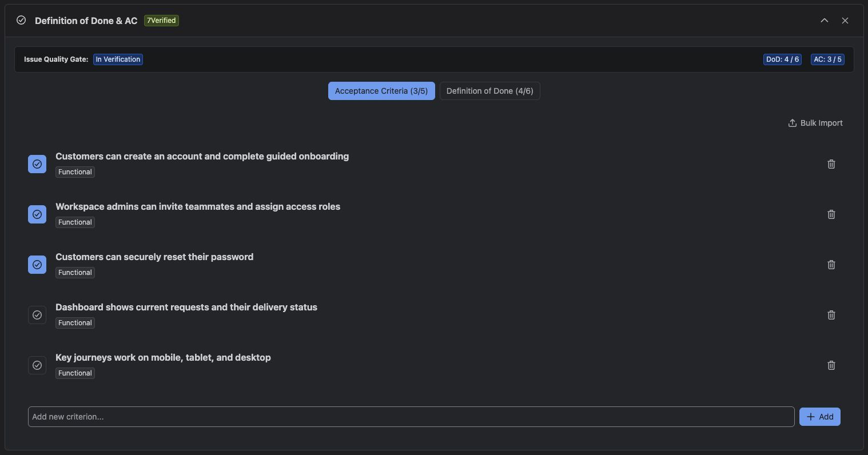The height and width of the screenshot is (455, 868).
Task: Delete the invite teammates criterion
Action: pos(831,214)
